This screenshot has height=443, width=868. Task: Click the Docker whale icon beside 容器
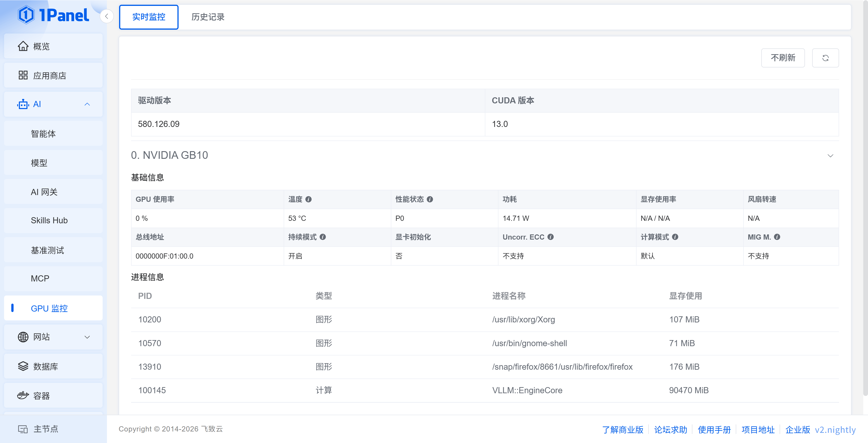pos(23,395)
